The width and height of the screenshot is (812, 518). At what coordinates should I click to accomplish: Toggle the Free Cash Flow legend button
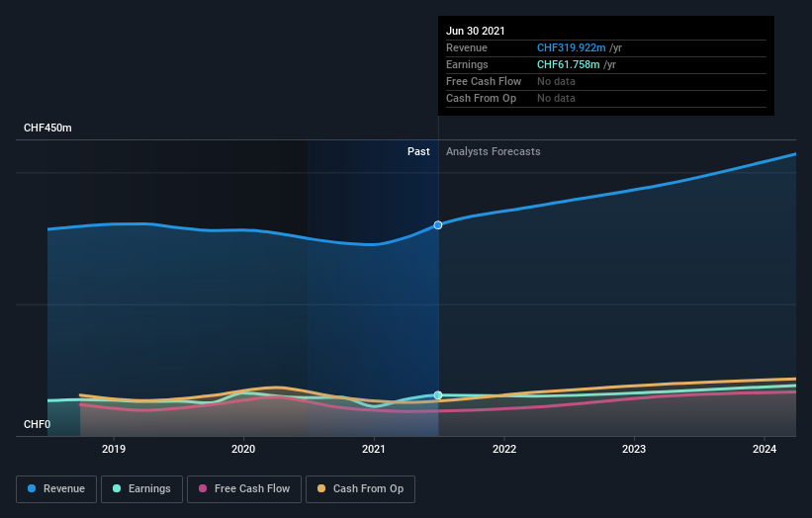[x=244, y=489]
